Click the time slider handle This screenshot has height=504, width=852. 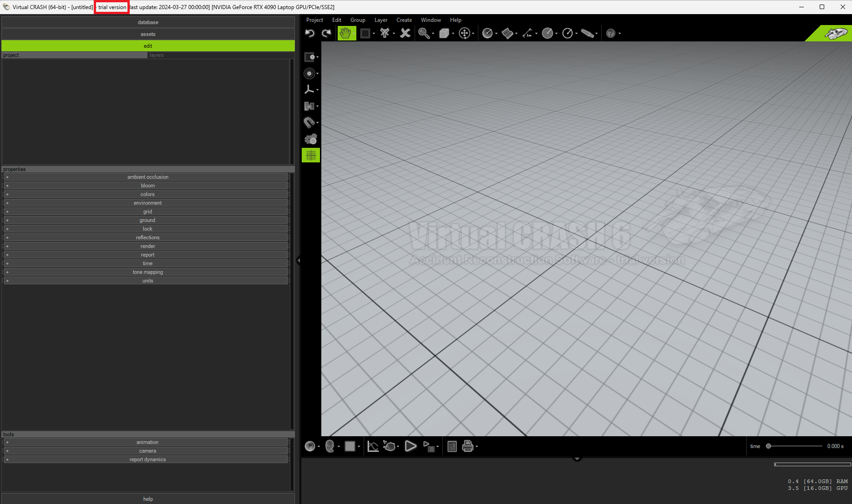768,446
